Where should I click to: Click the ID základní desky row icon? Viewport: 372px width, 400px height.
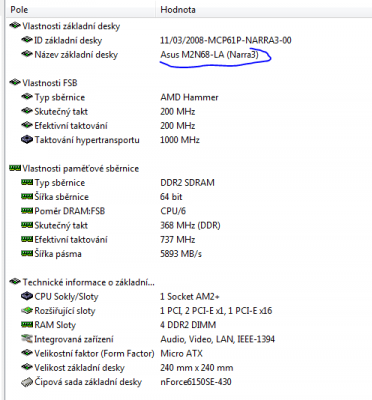click(x=27, y=40)
